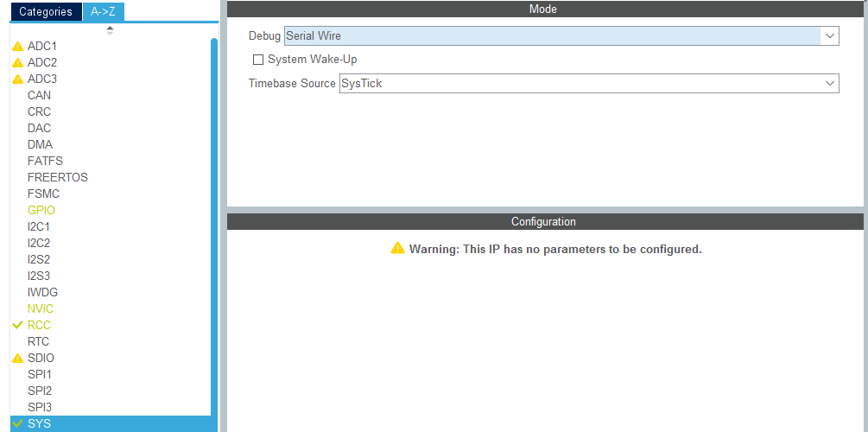
Task: Click the Configuration panel header
Action: (x=545, y=221)
